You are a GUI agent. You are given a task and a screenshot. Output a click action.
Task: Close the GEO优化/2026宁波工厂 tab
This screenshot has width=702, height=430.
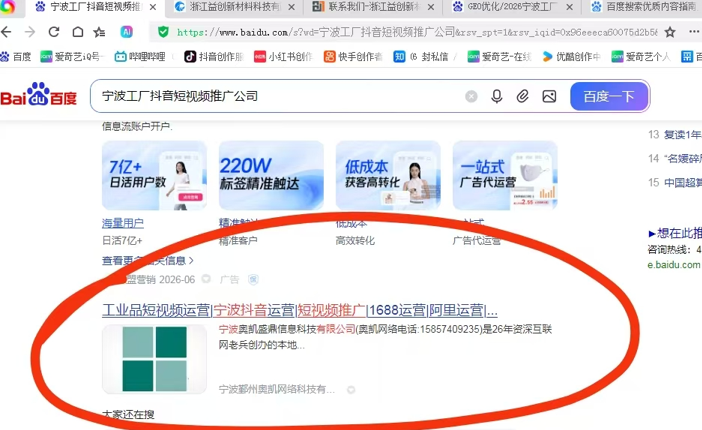569,7
